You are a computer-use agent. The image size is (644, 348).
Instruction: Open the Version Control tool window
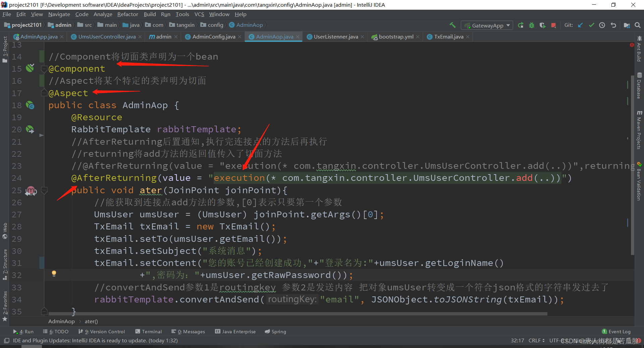click(x=102, y=332)
